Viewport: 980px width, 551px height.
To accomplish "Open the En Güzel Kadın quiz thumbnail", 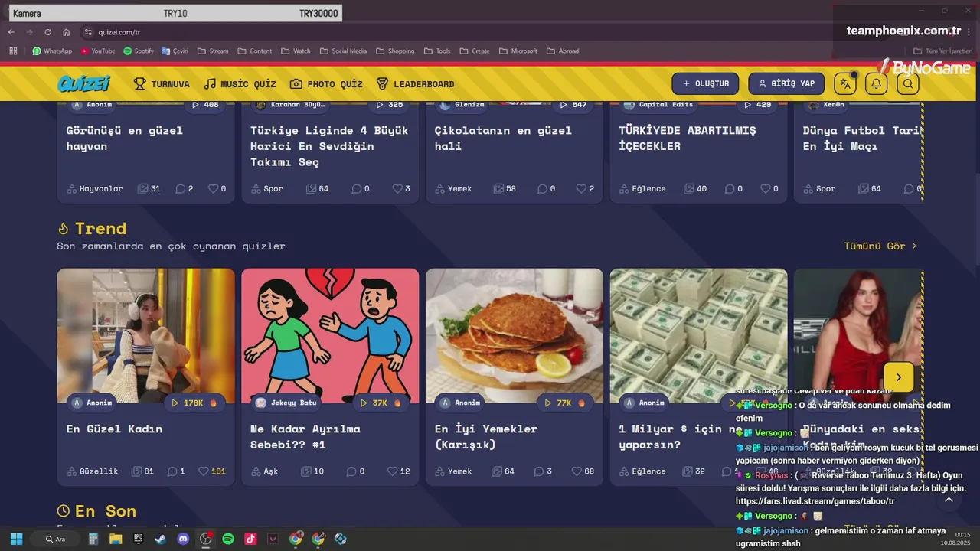I will pos(145,335).
